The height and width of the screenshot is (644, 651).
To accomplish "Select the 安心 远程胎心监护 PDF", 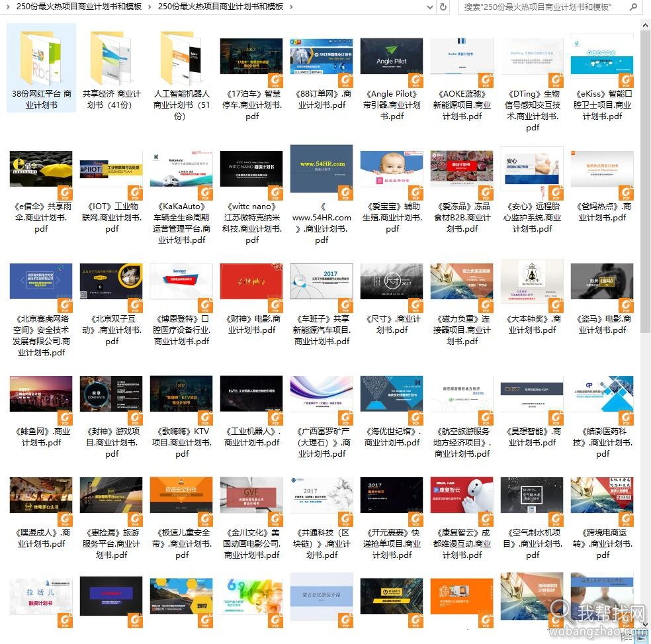I will 533,189.
